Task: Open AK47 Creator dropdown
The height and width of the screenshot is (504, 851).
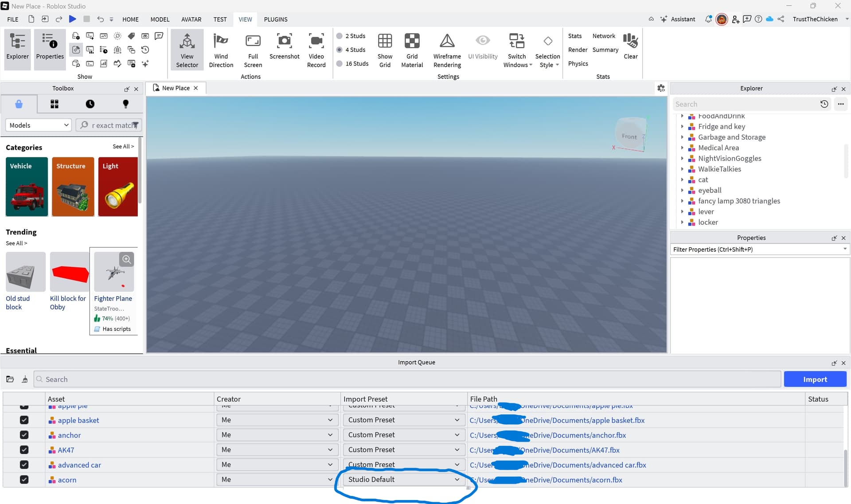Action: [277, 449]
